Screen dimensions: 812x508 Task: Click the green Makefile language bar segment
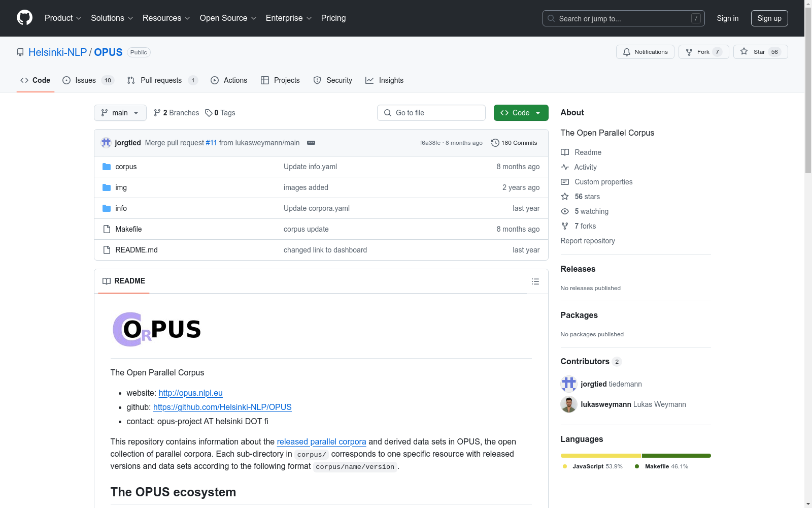[676, 456]
